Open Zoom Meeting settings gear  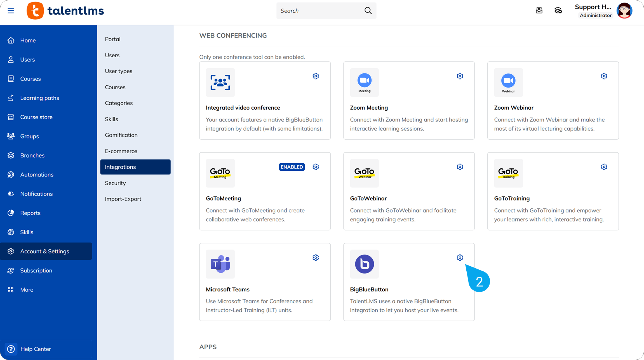pyautogui.click(x=460, y=76)
